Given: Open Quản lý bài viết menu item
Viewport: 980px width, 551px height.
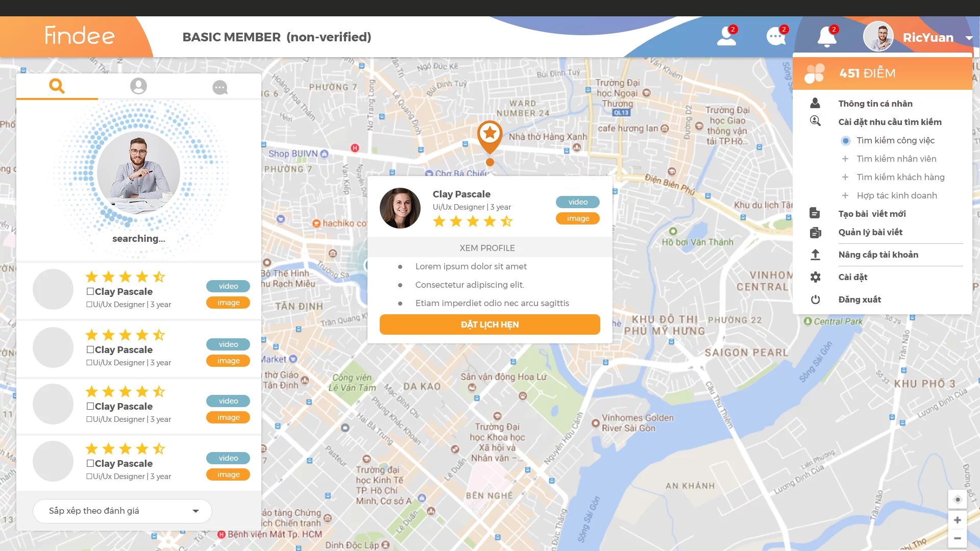Looking at the screenshot, I should [x=870, y=232].
